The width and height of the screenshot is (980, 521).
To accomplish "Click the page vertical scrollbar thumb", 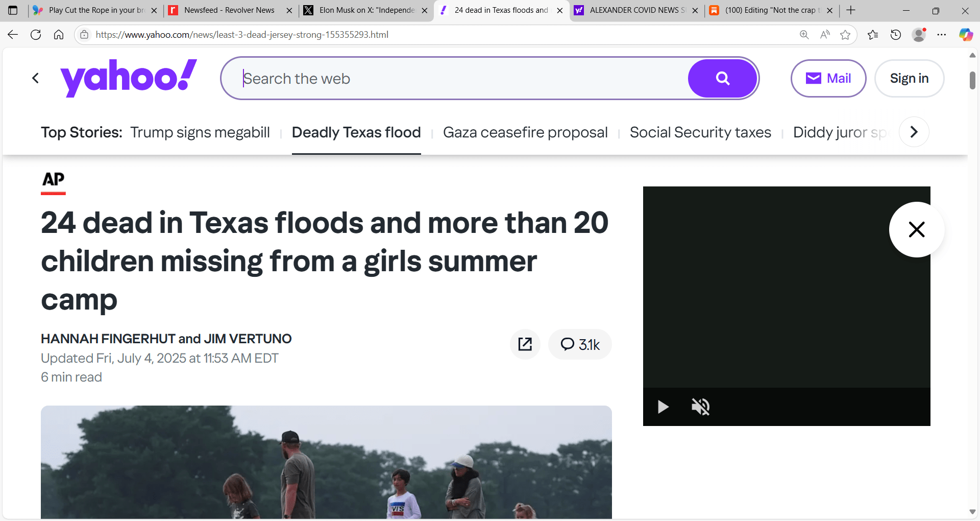I will pos(972,80).
